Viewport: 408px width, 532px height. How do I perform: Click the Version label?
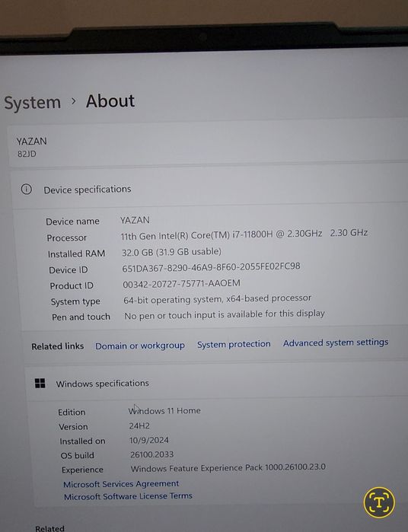(x=73, y=426)
